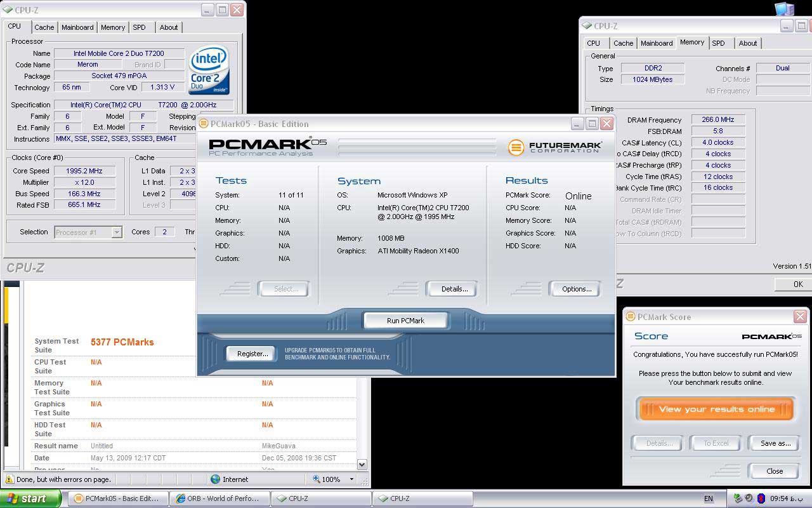Click the Rated FSB value '665.1 MHz'

[x=84, y=205]
